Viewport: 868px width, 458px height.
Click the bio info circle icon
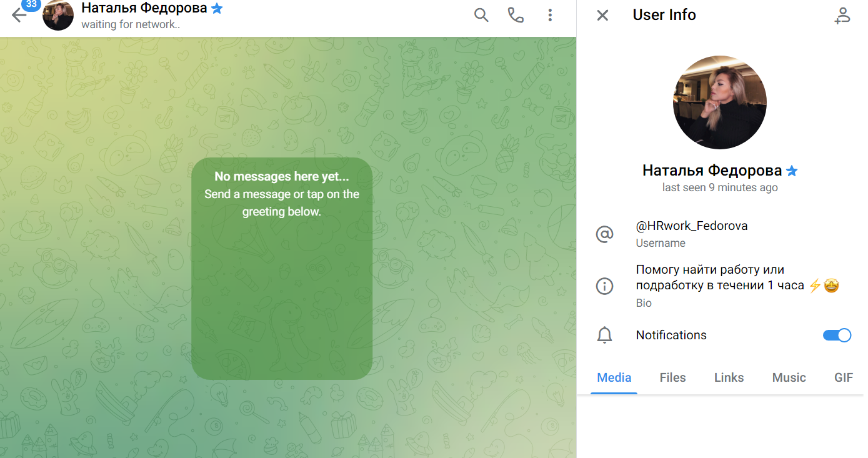[x=604, y=286]
